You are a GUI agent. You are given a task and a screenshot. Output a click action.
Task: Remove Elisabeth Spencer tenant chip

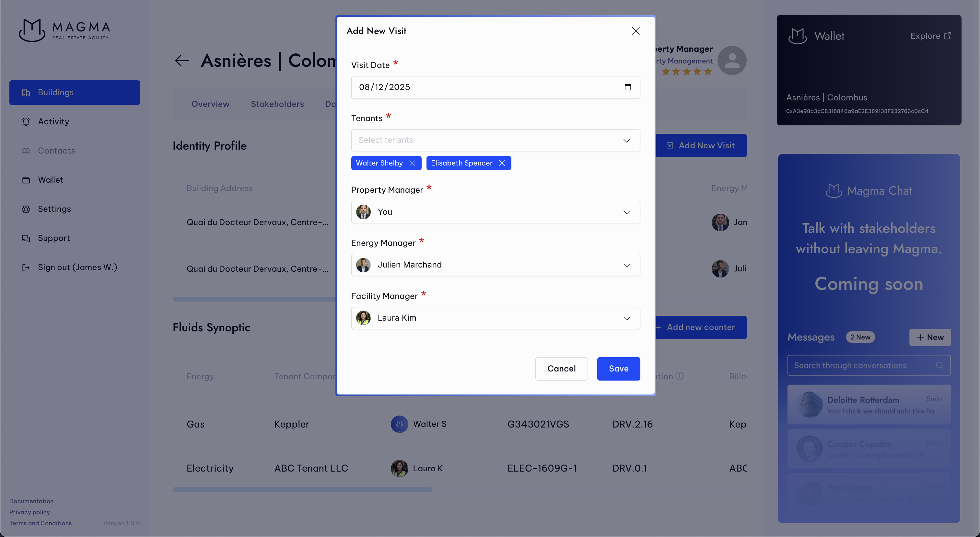[x=502, y=163]
